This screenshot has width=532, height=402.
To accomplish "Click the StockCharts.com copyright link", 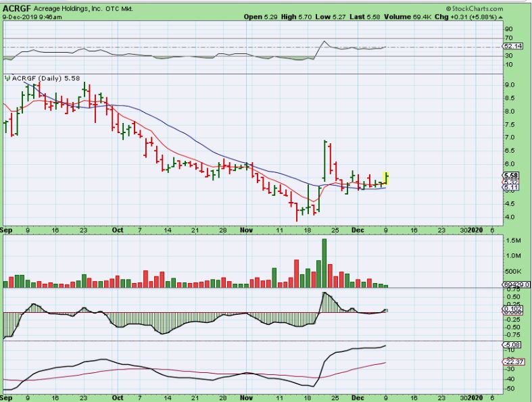I will (x=475, y=9).
